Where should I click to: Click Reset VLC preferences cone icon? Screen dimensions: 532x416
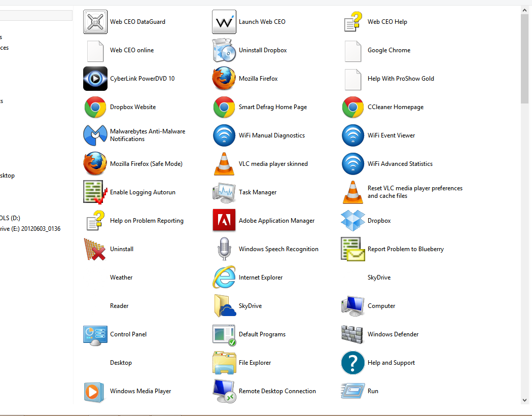[353, 192]
